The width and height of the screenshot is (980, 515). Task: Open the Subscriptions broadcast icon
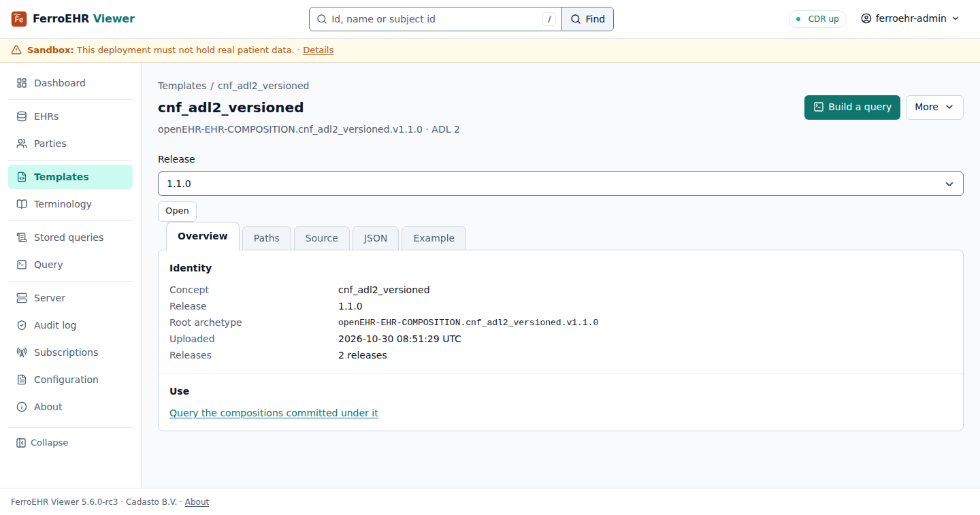[x=22, y=352]
